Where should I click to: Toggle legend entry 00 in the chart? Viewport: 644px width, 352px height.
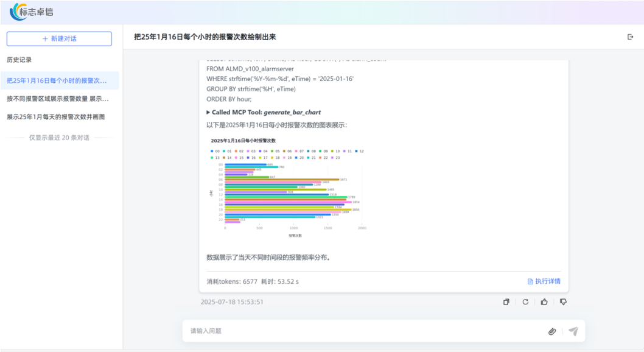(x=215, y=151)
